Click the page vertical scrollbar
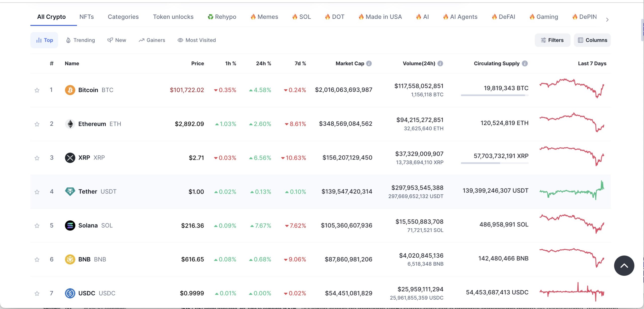Image resolution: width=644 pixels, height=309 pixels. (x=642, y=30)
